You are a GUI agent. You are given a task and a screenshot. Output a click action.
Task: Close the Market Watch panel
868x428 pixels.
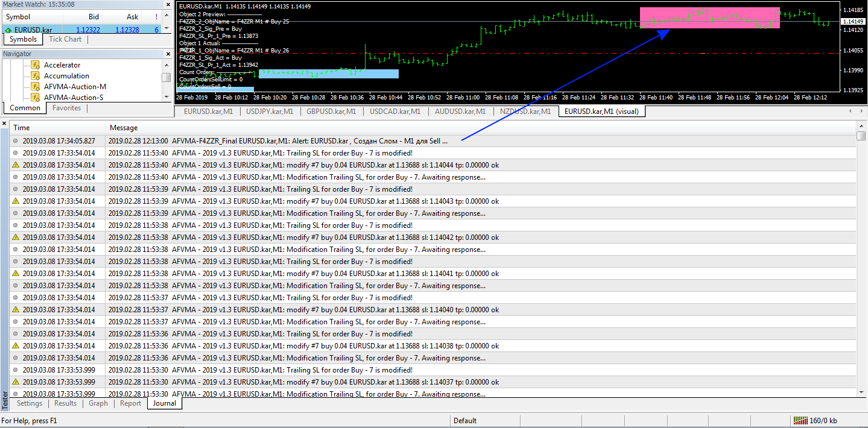pos(167,5)
